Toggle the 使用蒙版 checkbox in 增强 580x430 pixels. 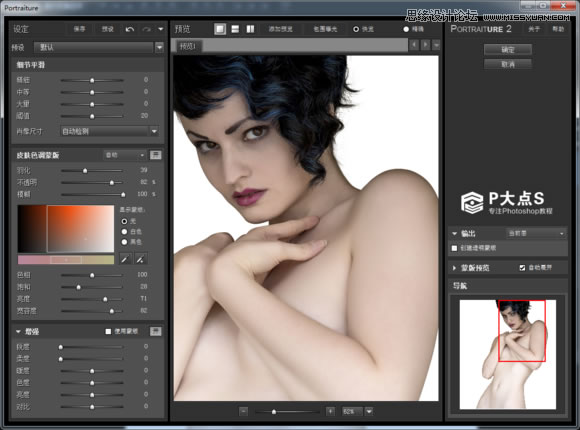coord(108,331)
